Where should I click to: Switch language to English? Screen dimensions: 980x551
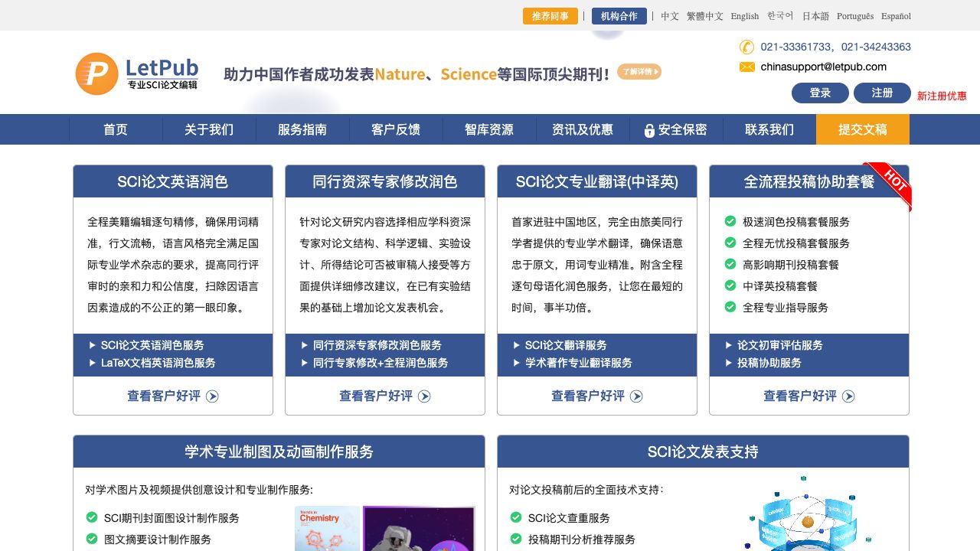744,16
